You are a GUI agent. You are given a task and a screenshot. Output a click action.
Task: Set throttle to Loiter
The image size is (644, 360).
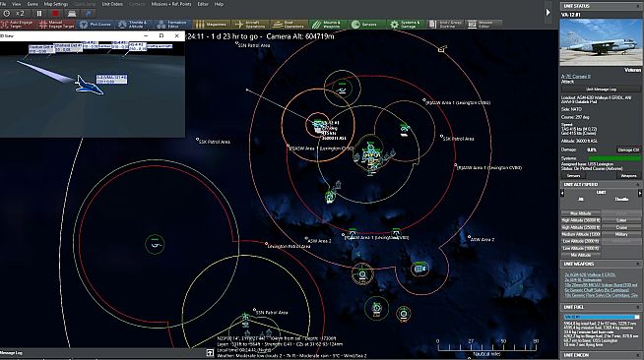[x=621, y=220]
